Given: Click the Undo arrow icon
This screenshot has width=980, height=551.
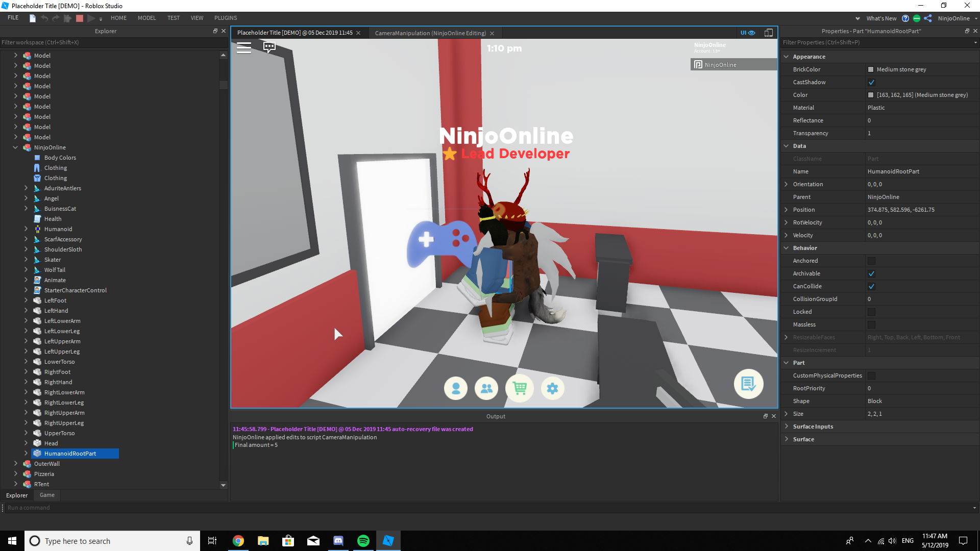Looking at the screenshot, I should coord(44,18).
